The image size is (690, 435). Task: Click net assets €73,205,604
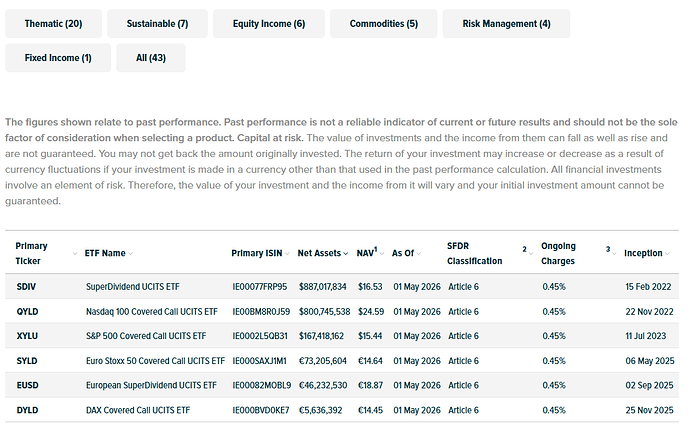coord(323,361)
